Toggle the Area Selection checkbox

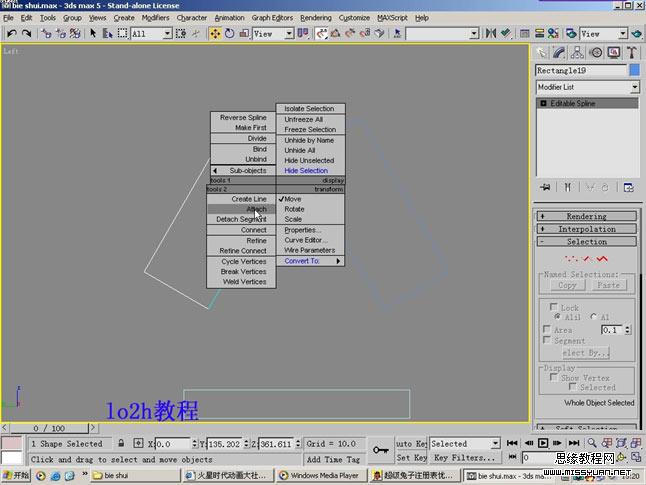coord(547,329)
